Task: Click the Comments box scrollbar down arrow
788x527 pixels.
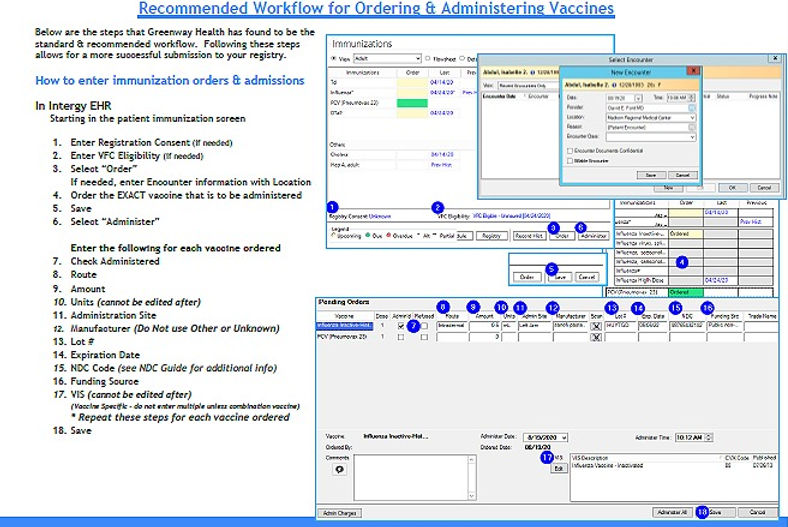Action: pos(471,496)
